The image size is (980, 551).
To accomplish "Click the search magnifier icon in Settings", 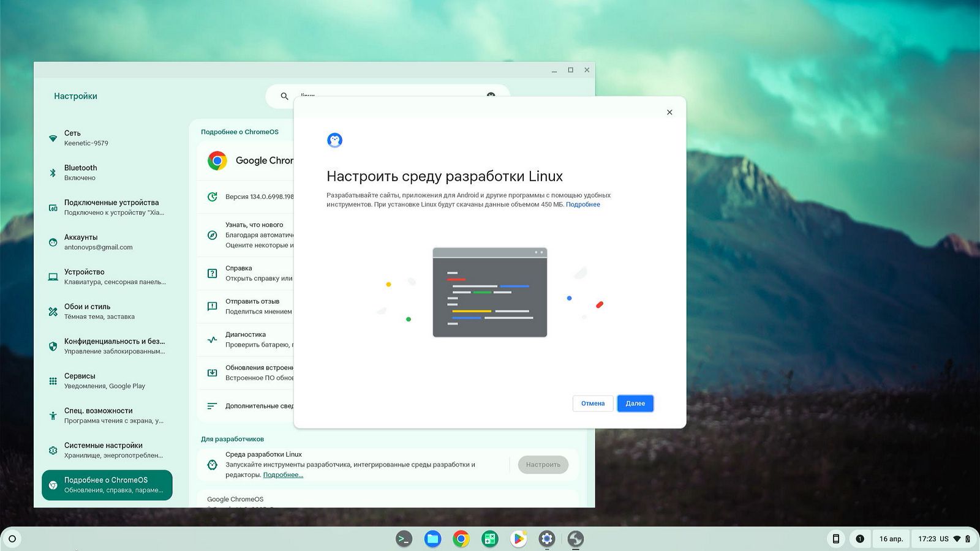I will click(x=284, y=96).
